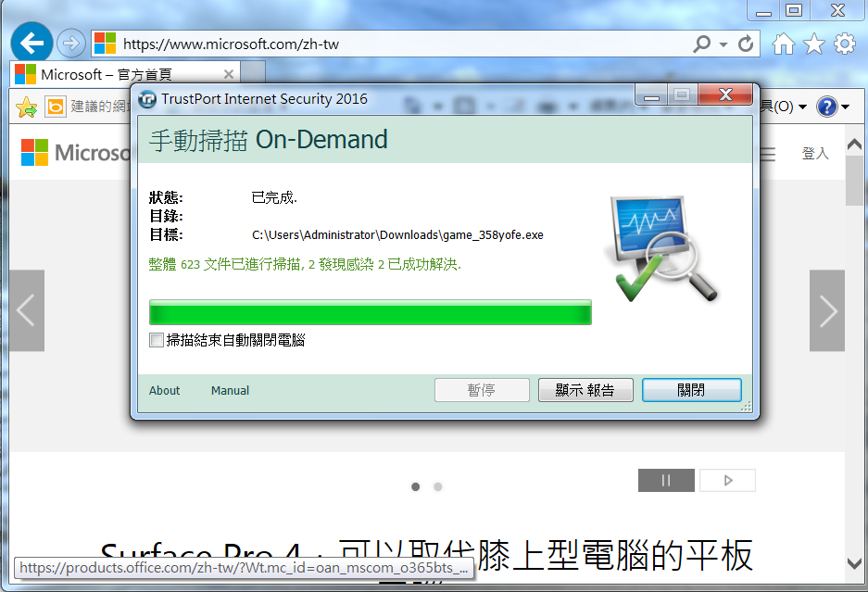Click the vertical scrollbar thumb
Image resolution: width=868 pixels, height=592 pixels.
coord(855,181)
